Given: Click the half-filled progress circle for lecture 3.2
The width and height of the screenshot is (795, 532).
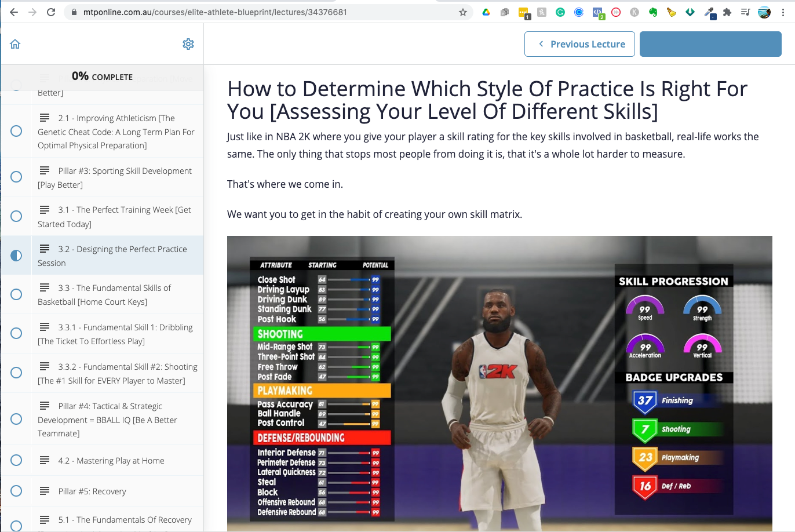Looking at the screenshot, I should [x=16, y=255].
